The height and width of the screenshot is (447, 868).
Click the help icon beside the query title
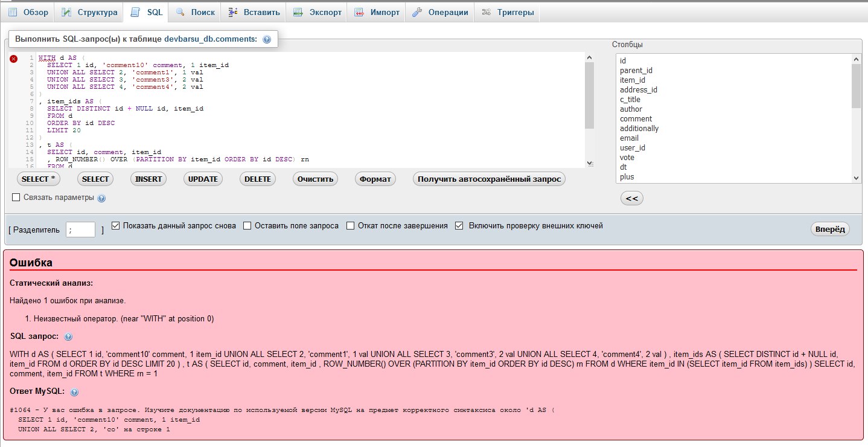click(x=267, y=39)
